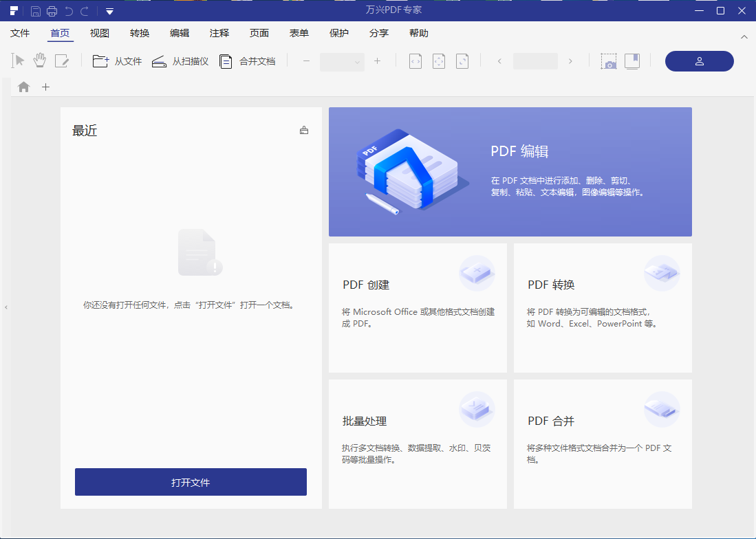Open the bookmark panel icon
Image resolution: width=756 pixels, height=539 pixels.
point(631,60)
